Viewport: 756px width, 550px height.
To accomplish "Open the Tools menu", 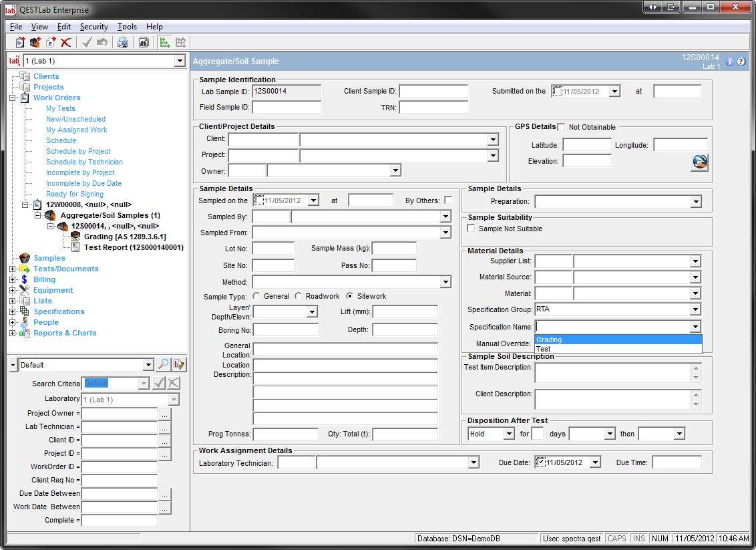I will (x=127, y=27).
